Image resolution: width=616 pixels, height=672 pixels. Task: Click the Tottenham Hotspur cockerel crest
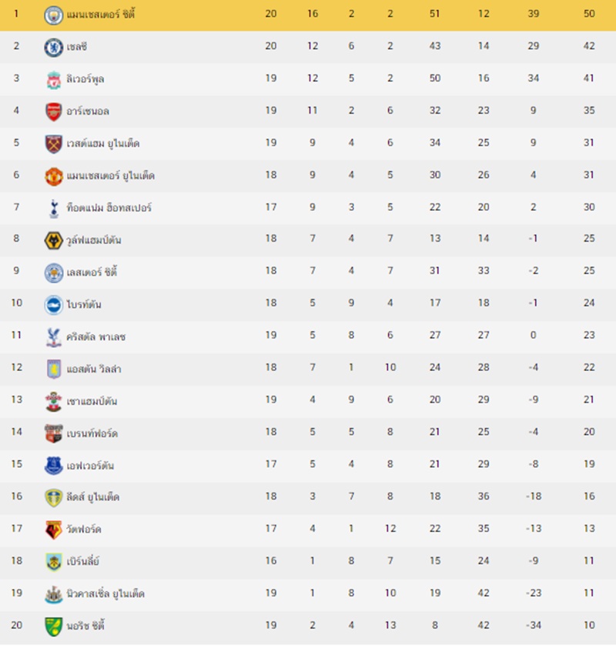pyautogui.click(x=54, y=209)
